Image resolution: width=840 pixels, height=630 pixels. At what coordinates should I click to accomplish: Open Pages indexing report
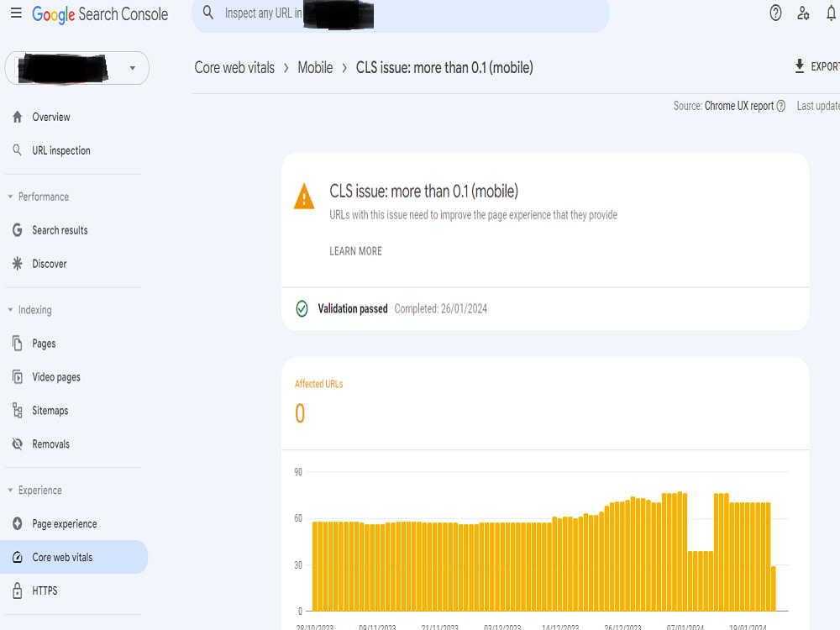coord(44,344)
